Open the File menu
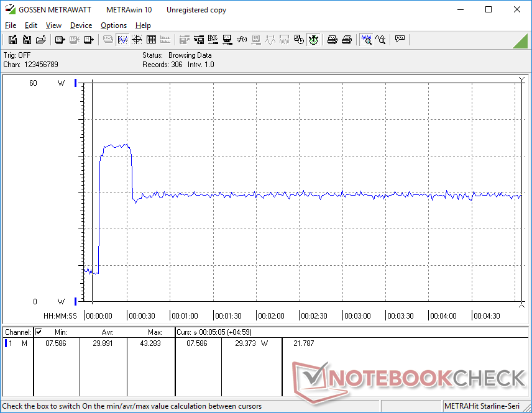 [11, 25]
